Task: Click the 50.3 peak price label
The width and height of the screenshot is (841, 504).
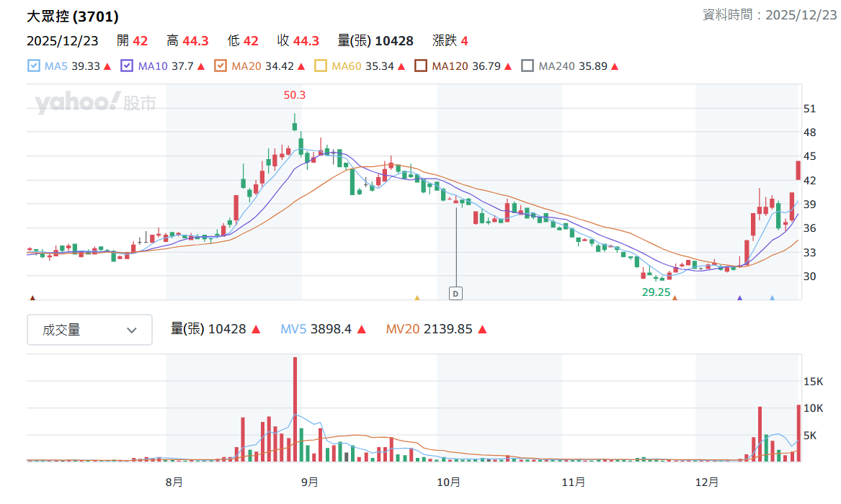Action: click(295, 95)
